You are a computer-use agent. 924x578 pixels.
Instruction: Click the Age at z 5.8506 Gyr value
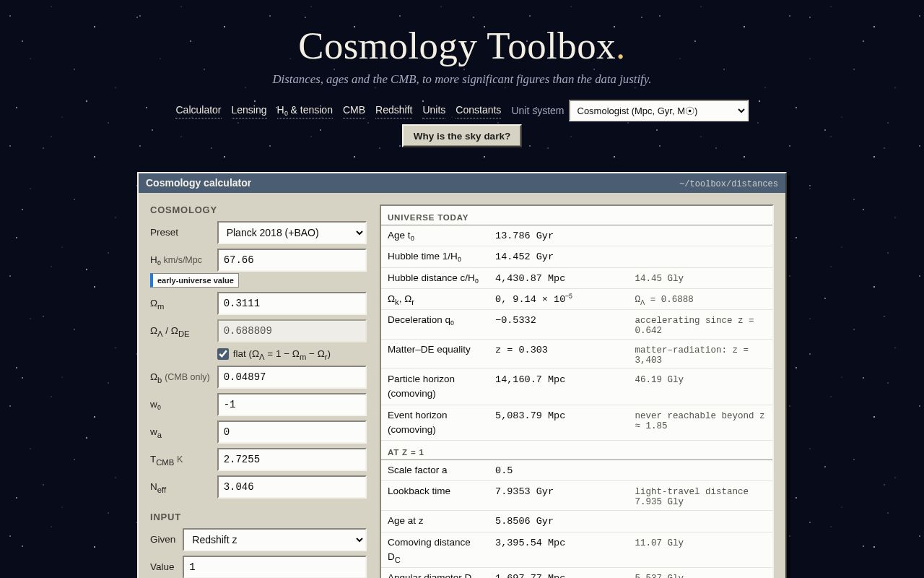[x=524, y=521]
